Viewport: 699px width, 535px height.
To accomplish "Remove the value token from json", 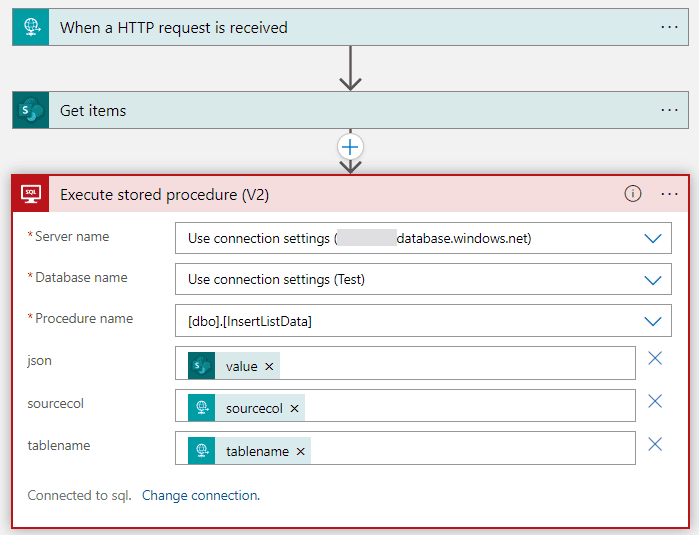I will tap(269, 366).
